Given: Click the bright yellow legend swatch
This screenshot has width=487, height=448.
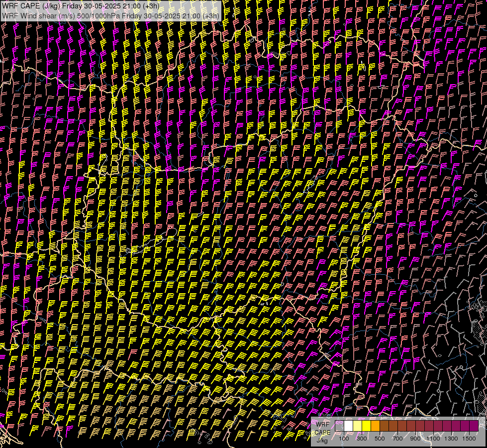Looking at the screenshot, I should 367,426.
